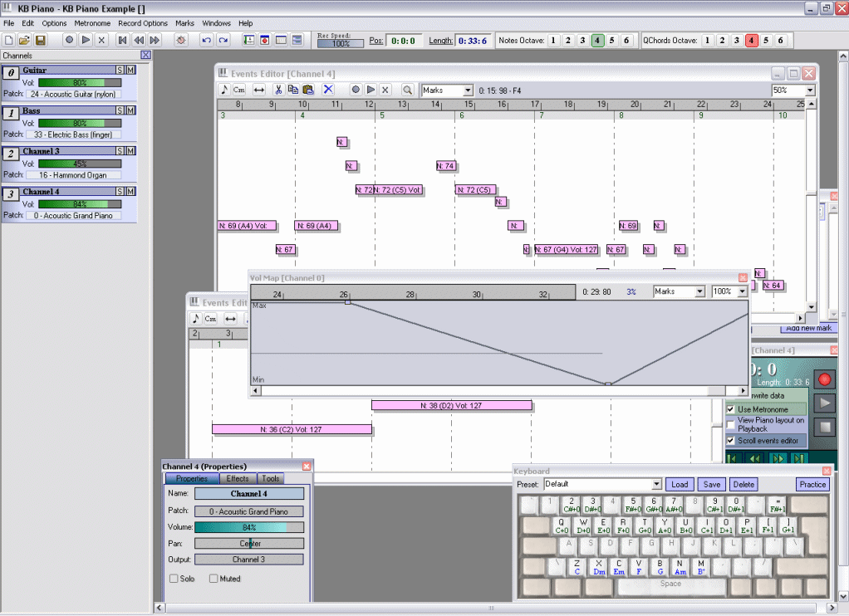Screen dimensions: 849x616
Task: Toggle Scroll events editor checkbox
Action: [730, 440]
